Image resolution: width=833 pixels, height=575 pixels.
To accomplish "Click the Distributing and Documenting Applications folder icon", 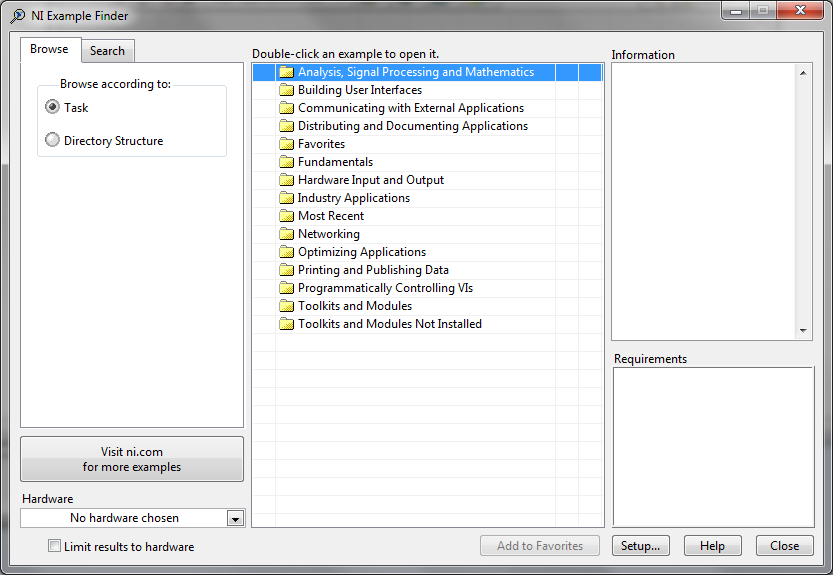I will (x=286, y=126).
